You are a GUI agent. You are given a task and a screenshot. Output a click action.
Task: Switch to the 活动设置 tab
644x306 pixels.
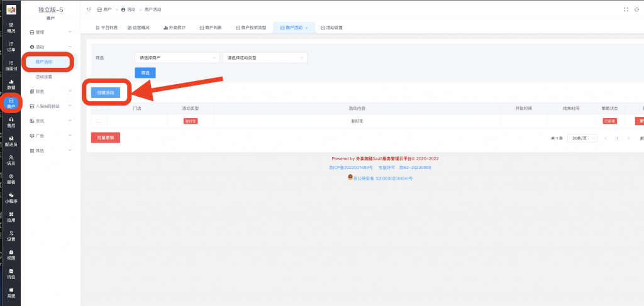tap(331, 28)
